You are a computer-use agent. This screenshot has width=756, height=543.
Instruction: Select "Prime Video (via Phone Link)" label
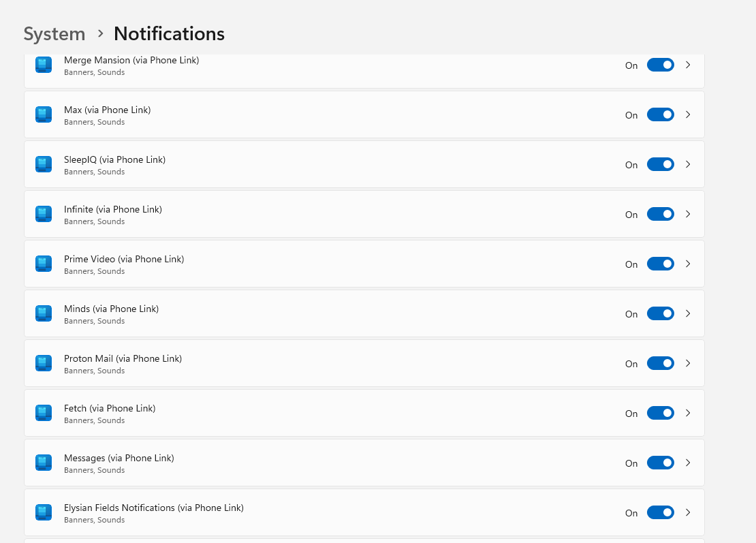[124, 258]
